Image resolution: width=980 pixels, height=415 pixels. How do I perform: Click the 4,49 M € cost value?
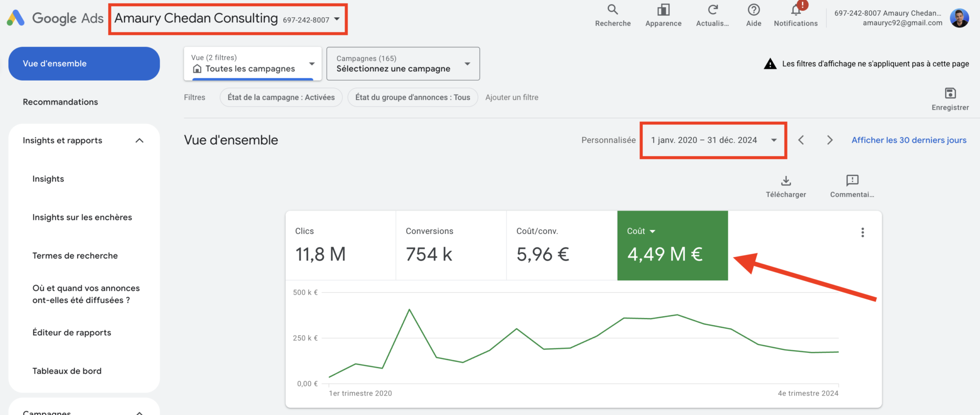click(x=665, y=254)
